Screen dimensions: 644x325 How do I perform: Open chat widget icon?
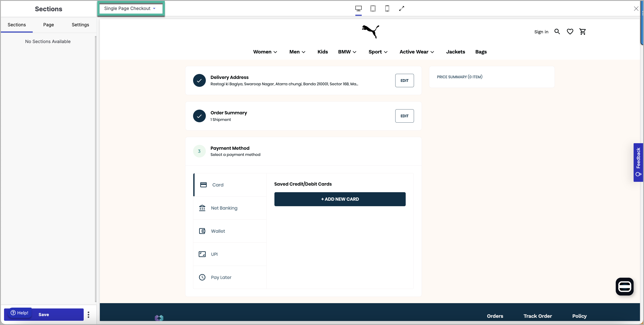point(624,286)
